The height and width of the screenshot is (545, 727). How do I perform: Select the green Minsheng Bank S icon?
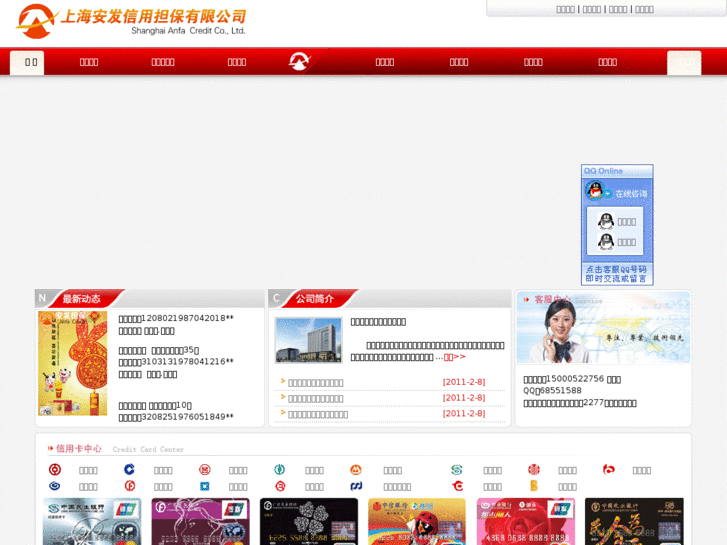tap(457, 470)
